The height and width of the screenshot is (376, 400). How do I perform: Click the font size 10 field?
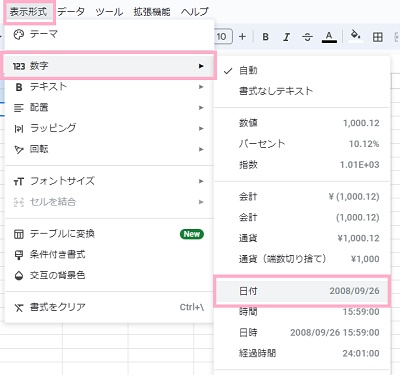223,37
